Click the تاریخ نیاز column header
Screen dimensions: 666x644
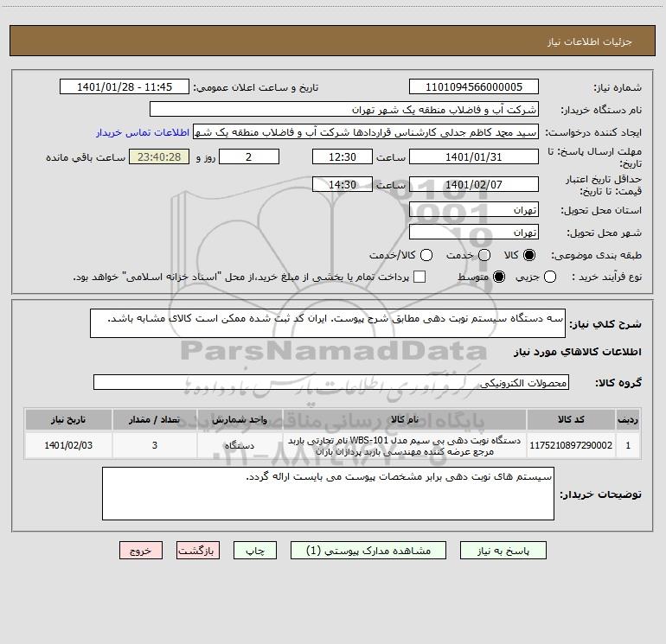tap(68, 420)
